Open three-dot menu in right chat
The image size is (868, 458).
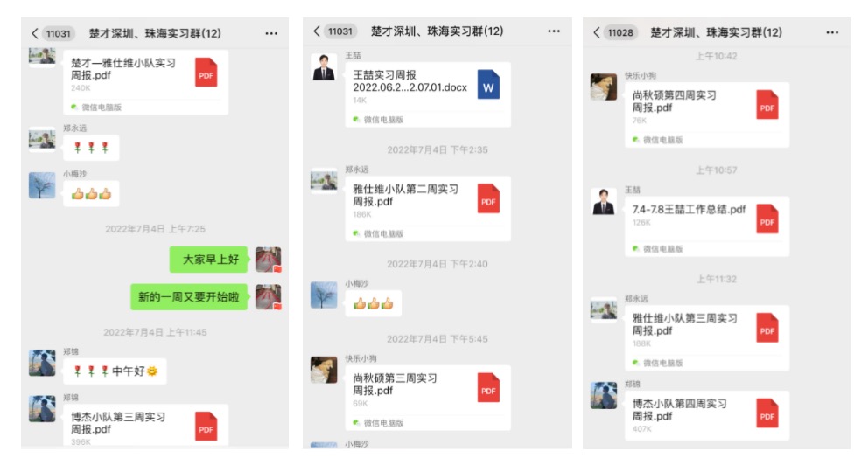pyautogui.click(x=832, y=32)
